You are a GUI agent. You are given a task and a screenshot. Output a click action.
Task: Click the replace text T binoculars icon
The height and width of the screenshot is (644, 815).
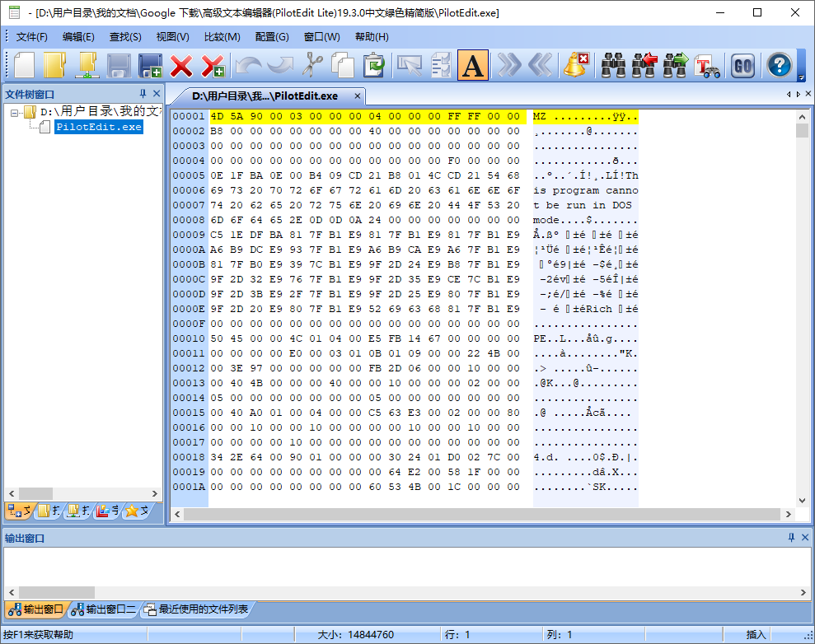(x=707, y=65)
